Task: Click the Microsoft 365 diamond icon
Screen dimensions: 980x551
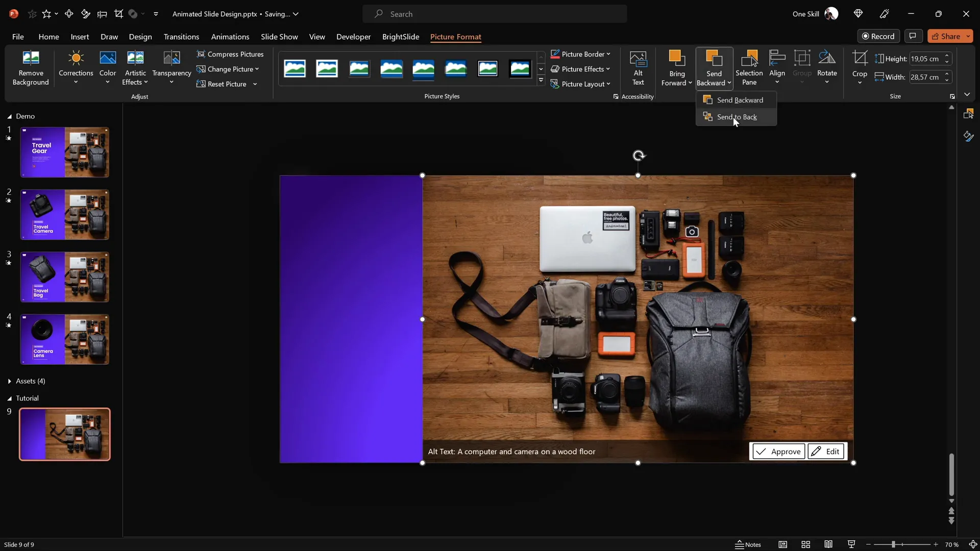Action: tap(858, 14)
